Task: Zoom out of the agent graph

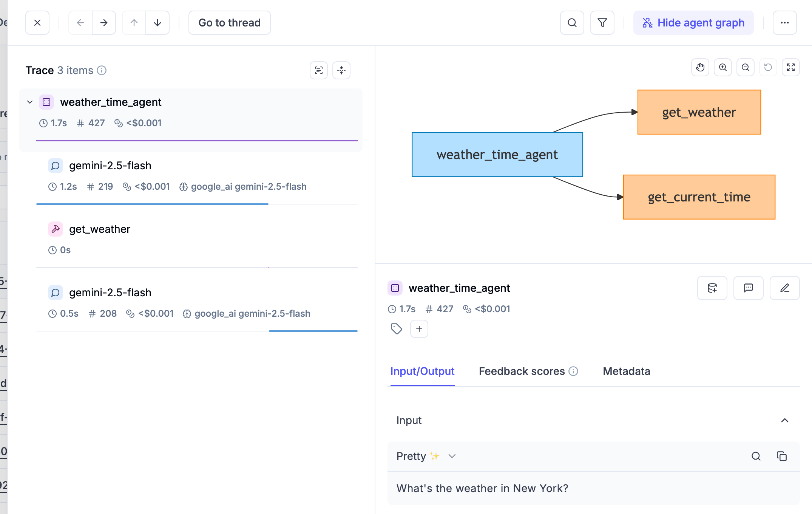Action: [x=745, y=67]
